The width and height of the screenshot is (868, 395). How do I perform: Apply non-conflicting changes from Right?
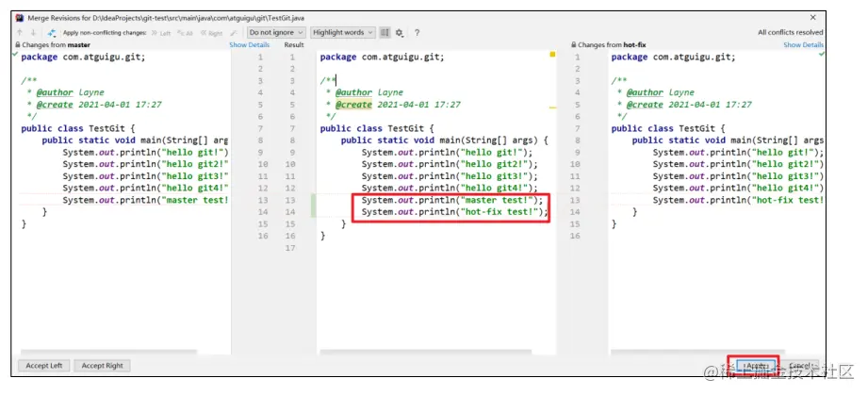click(211, 33)
